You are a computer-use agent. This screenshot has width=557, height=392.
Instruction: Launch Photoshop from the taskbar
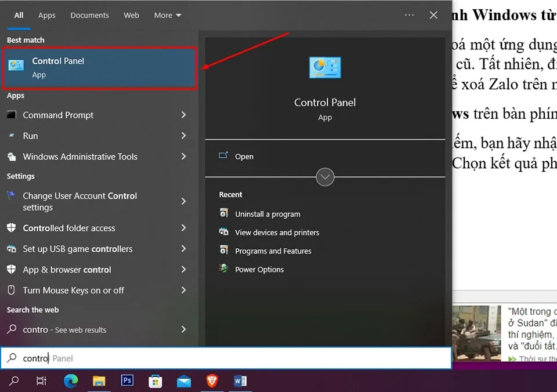(127, 381)
